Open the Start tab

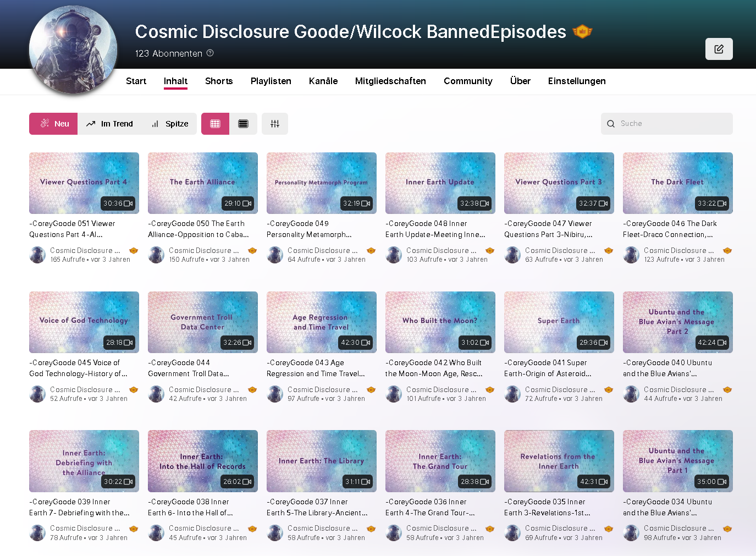pyautogui.click(x=136, y=81)
